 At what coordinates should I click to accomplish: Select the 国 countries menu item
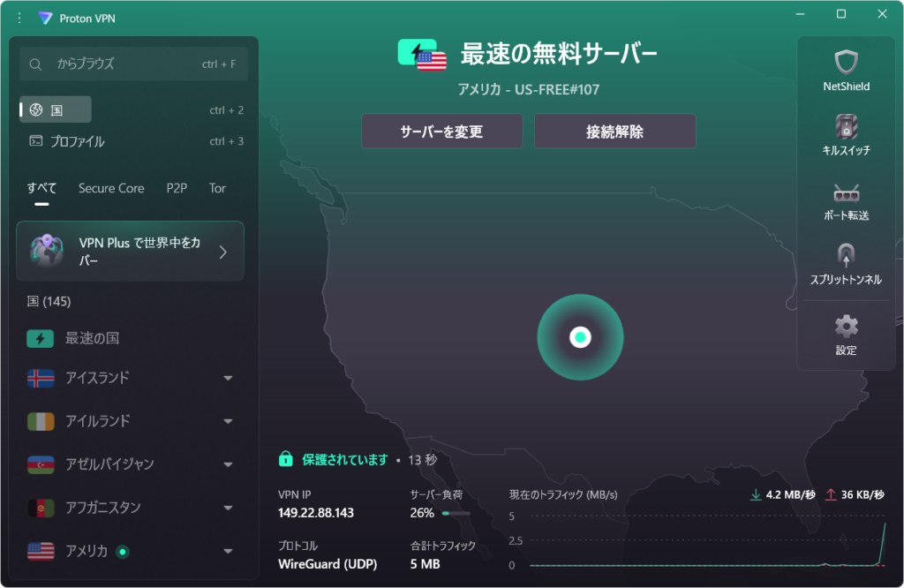[56, 109]
